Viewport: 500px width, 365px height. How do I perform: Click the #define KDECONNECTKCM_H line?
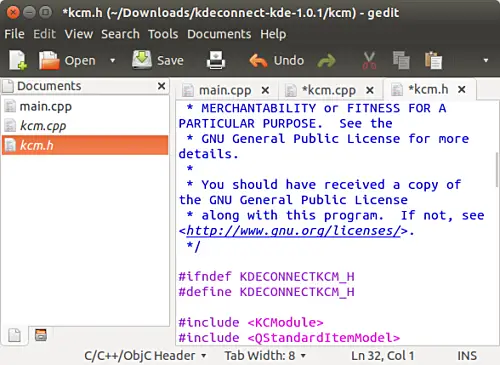267,292
